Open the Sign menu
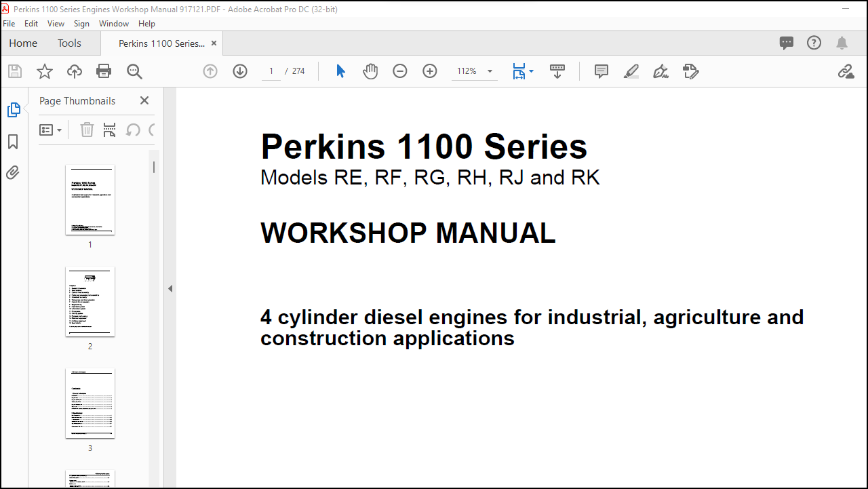Screen dimensions: 868x489 (x=81, y=23)
